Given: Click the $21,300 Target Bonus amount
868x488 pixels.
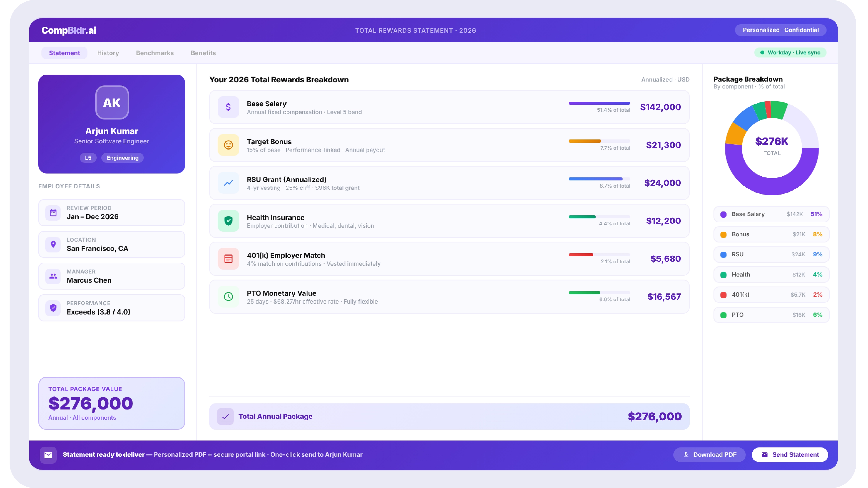Looking at the screenshot, I should (x=663, y=145).
